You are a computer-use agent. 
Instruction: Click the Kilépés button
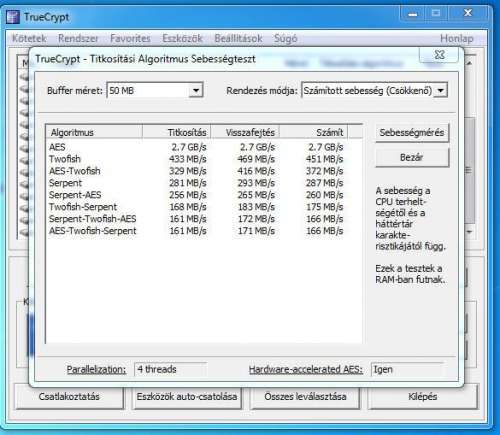pyautogui.click(x=423, y=396)
